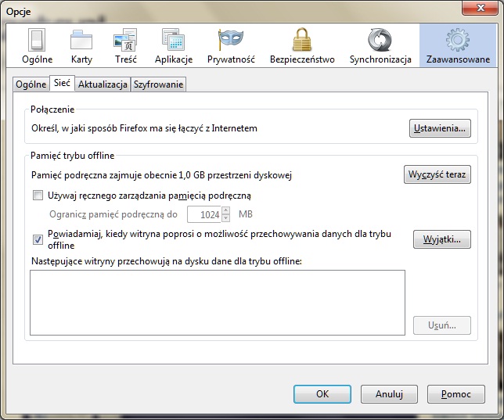Close the Opcje dialog window
504x420 pixels.
pos(480,8)
